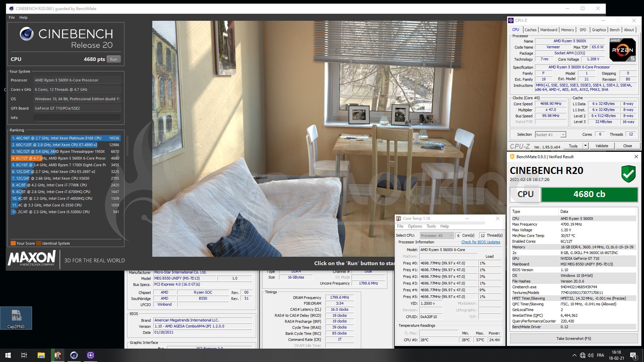
Task: Click the Cinebench Info input field
Action: 77,118
